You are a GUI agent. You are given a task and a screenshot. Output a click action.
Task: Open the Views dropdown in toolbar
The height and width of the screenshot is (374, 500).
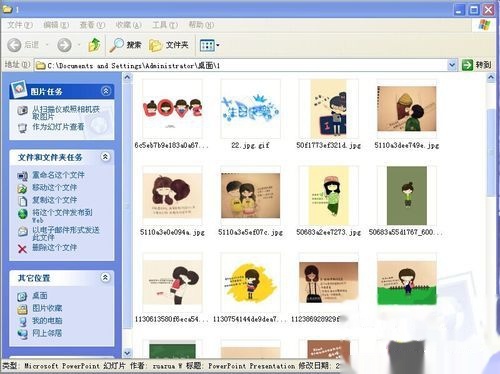pyautogui.click(x=209, y=45)
